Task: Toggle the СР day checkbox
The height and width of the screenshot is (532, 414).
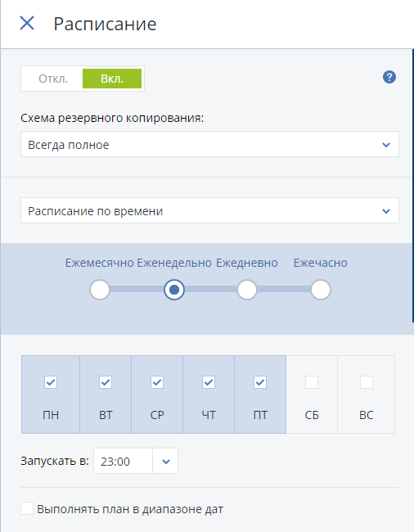Action: [x=157, y=382]
